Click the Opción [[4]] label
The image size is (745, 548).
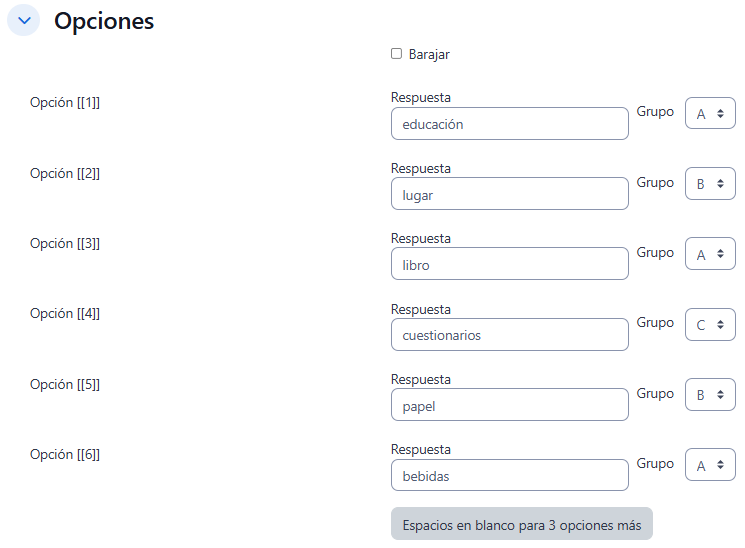[x=65, y=313]
